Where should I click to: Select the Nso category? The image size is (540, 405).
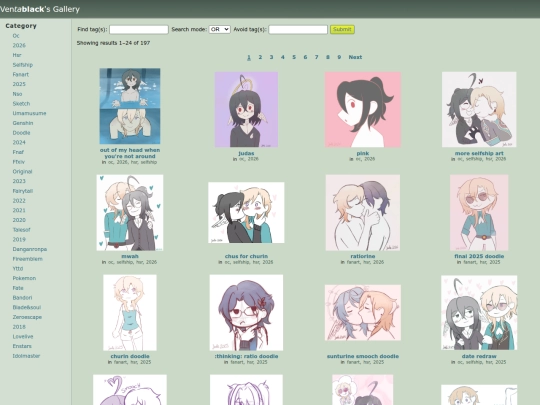[x=17, y=94]
